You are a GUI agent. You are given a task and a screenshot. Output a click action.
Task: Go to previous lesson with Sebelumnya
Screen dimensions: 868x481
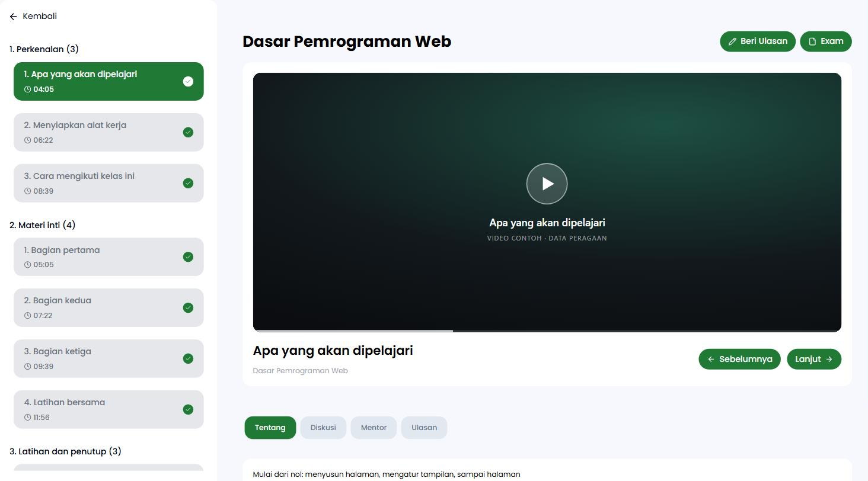coord(739,359)
